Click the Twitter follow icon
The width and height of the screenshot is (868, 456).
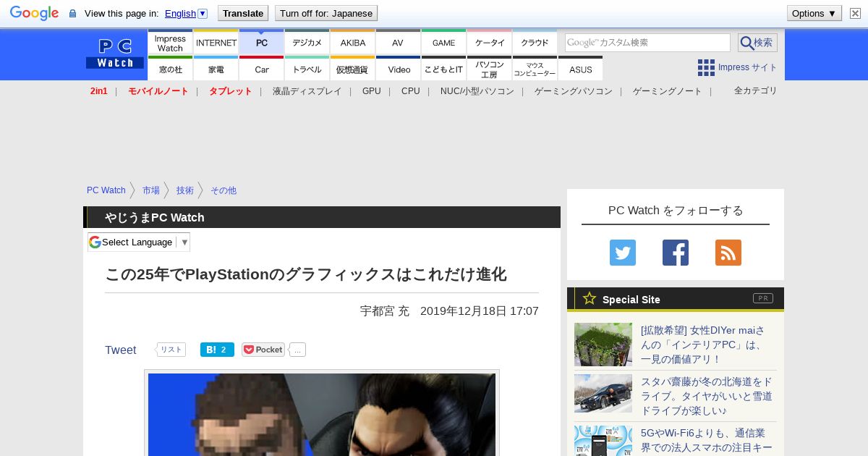(622, 253)
